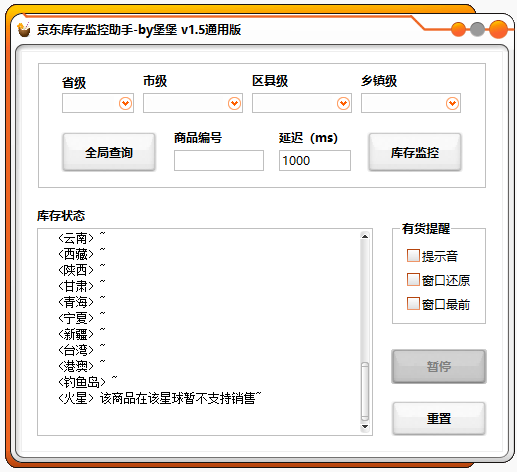Click the leftmost orange circle in title bar
The height and width of the screenshot is (472, 517).
458,29
